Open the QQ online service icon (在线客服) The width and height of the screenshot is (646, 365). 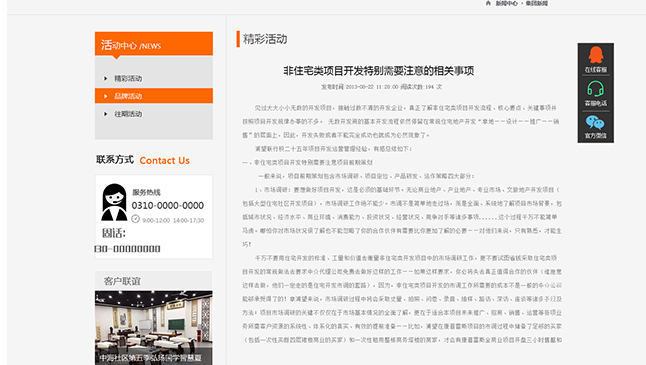click(x=595, y=55)
